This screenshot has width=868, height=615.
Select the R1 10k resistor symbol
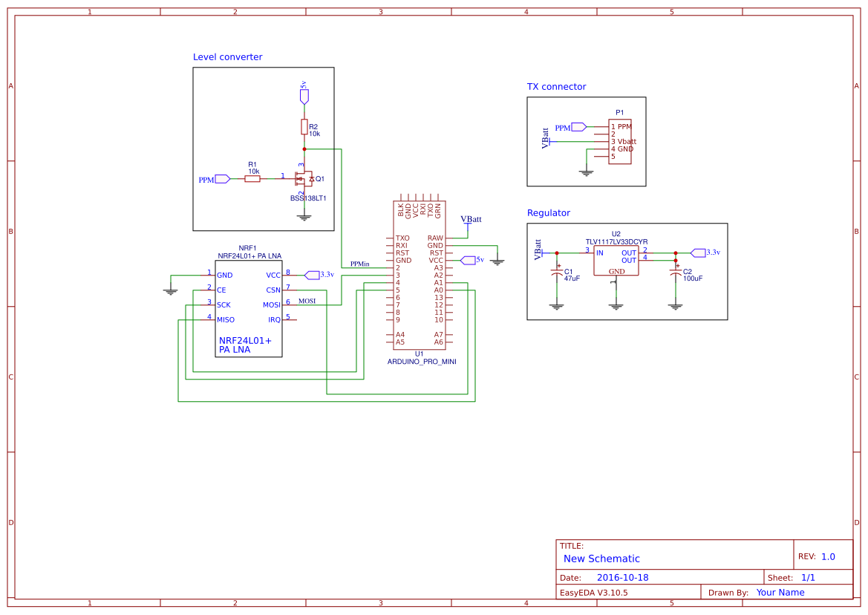point(252,178)
